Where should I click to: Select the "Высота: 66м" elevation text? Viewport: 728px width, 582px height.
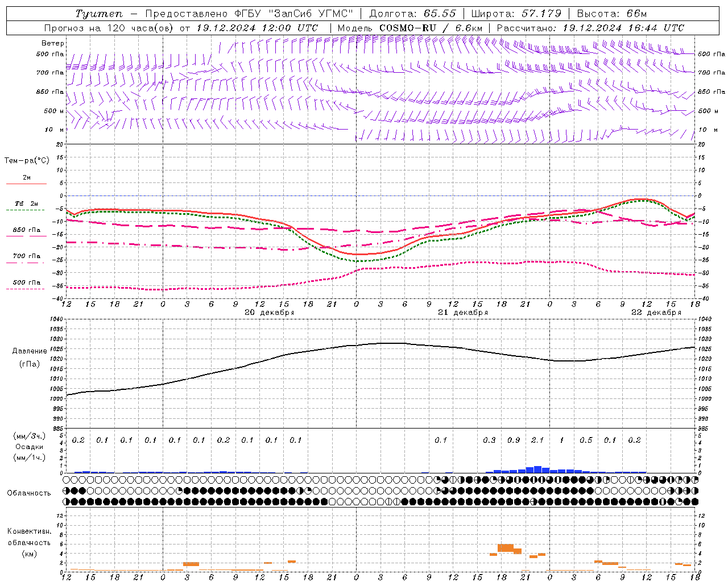(x=611, y=14)
